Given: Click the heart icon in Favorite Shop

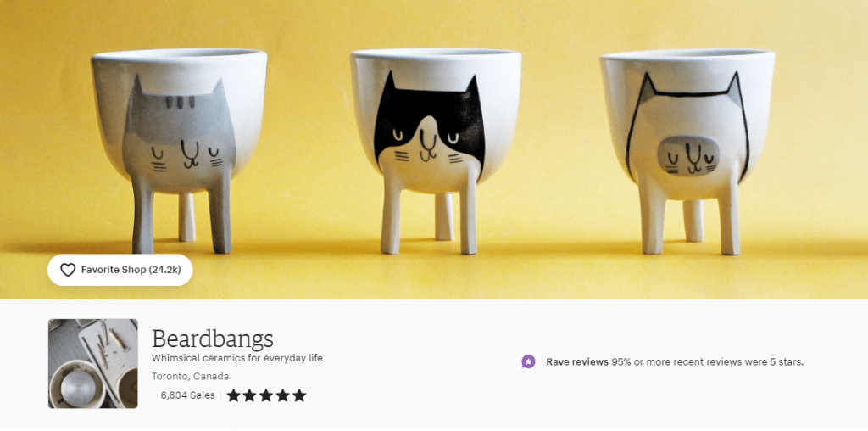Looking at the screenshot, I should pos(68,271).
